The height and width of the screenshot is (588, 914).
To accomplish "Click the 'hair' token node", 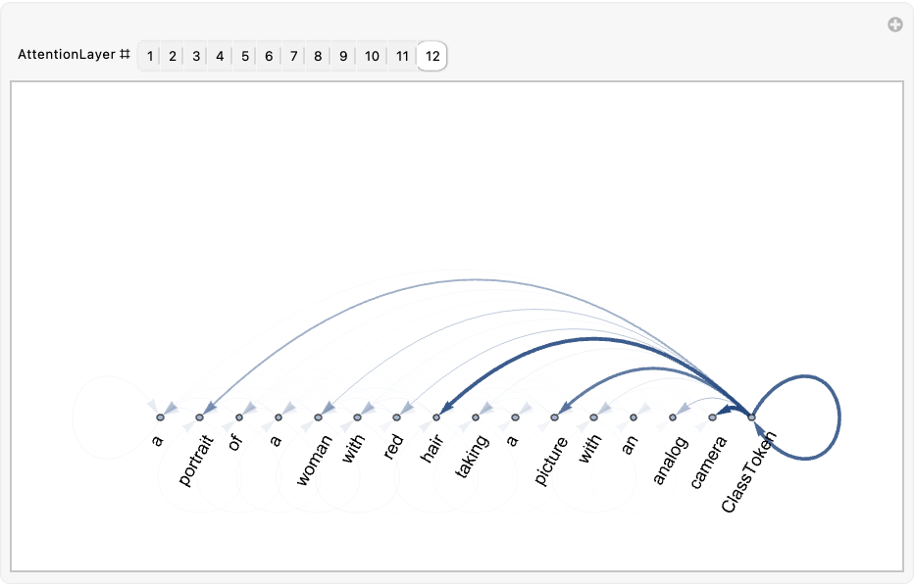I will 436,417.
